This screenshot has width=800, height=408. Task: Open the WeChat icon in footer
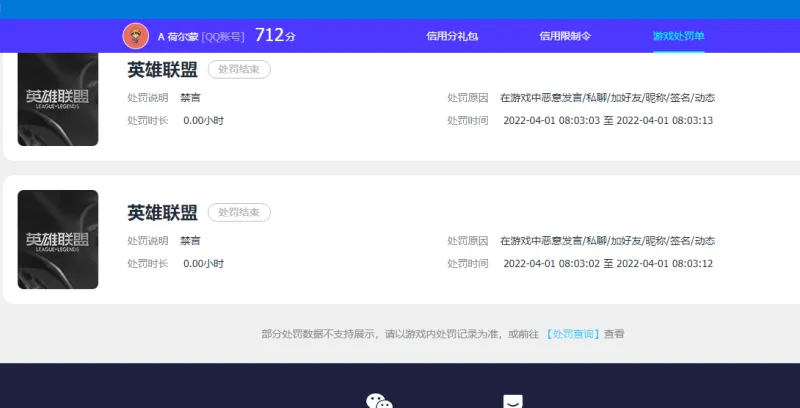pyautogui.click(x=379, y=401)
